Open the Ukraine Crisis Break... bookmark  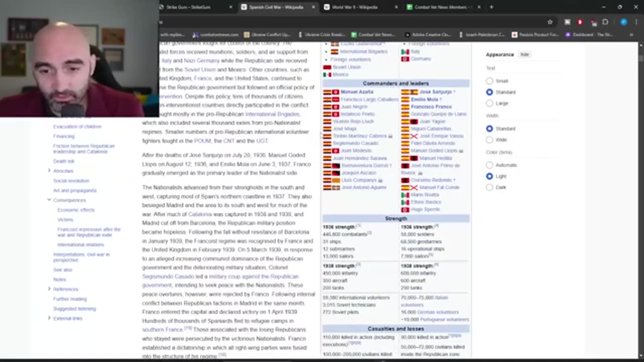click(321, 35)
